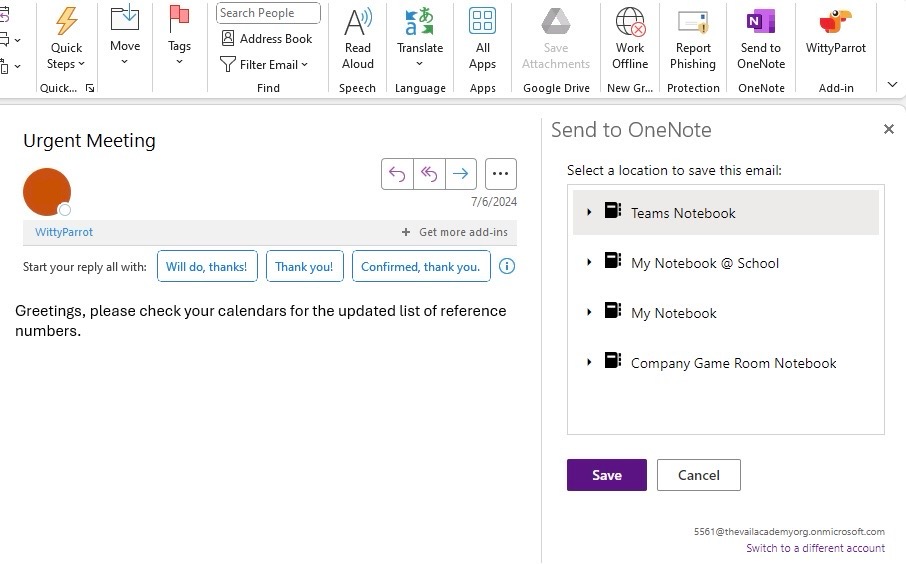This screenshot has height=564, width=906.
Task: Open the Tags dropdown chevron
Action: pos(179,61)
